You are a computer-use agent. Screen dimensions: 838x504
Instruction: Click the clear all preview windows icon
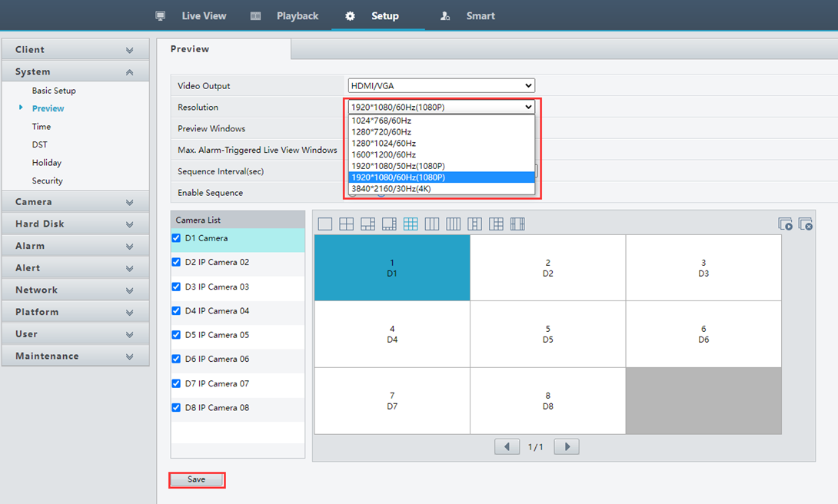pos(806,224)
